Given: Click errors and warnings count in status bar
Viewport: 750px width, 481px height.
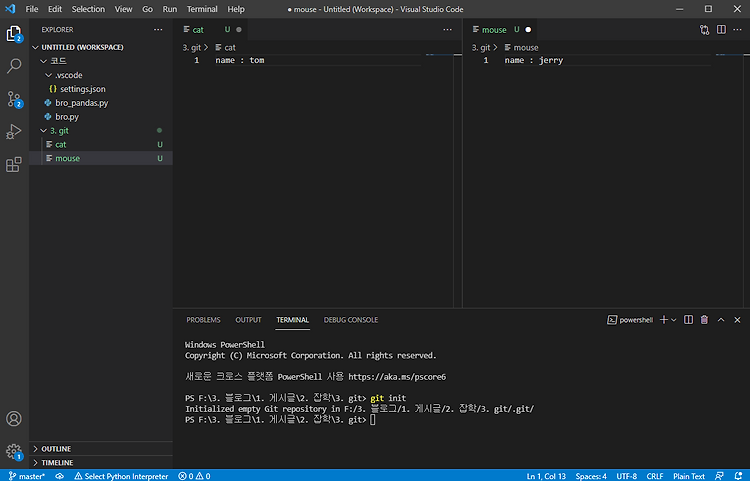Looking at the screenshot, I should [x=194, y=476].
